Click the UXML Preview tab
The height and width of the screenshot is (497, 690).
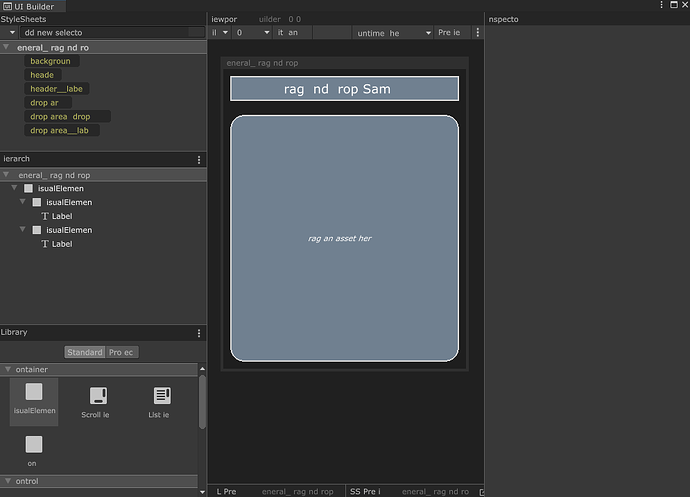point(276,491)
